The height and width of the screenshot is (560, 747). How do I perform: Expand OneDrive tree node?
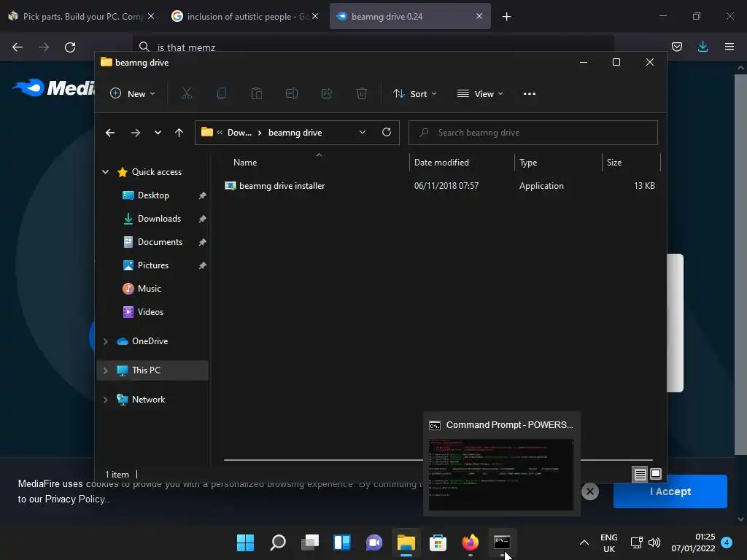[105, 341]
